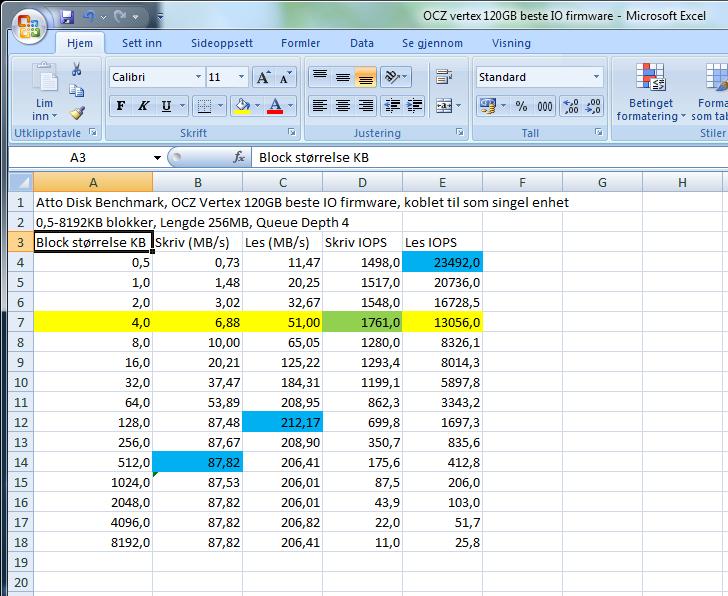Save the workbook from quick access toolbar
Image resolution: width=728 pixels, height=596 pixels.
click(67, 18)
